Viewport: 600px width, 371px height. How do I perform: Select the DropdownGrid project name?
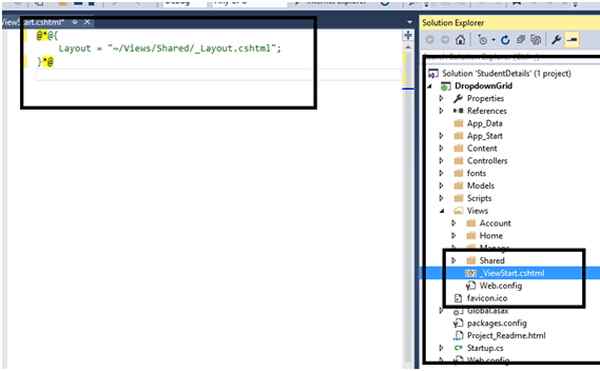[x=483, y=86]
